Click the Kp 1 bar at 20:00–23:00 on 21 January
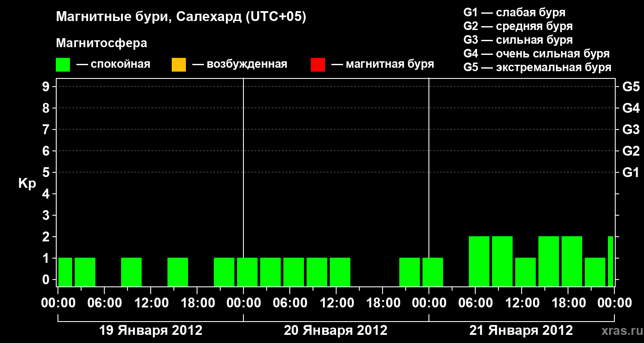 (x=595, y=272)
